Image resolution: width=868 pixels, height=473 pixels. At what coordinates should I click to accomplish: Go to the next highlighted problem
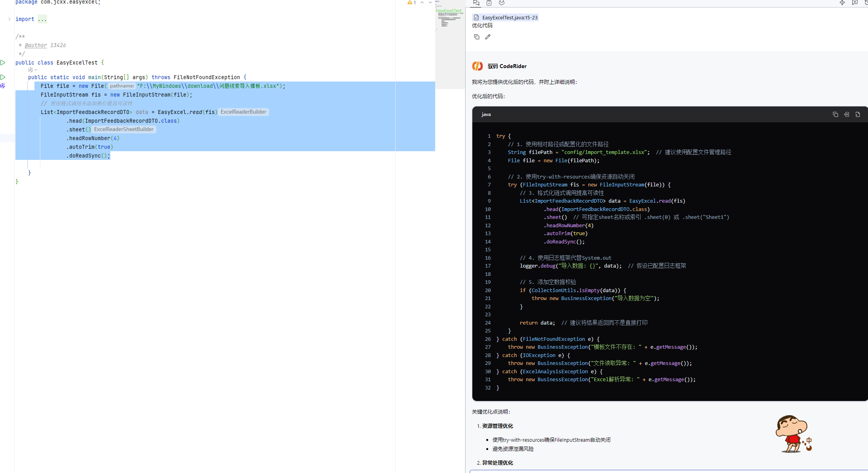[x=430, y=3]
